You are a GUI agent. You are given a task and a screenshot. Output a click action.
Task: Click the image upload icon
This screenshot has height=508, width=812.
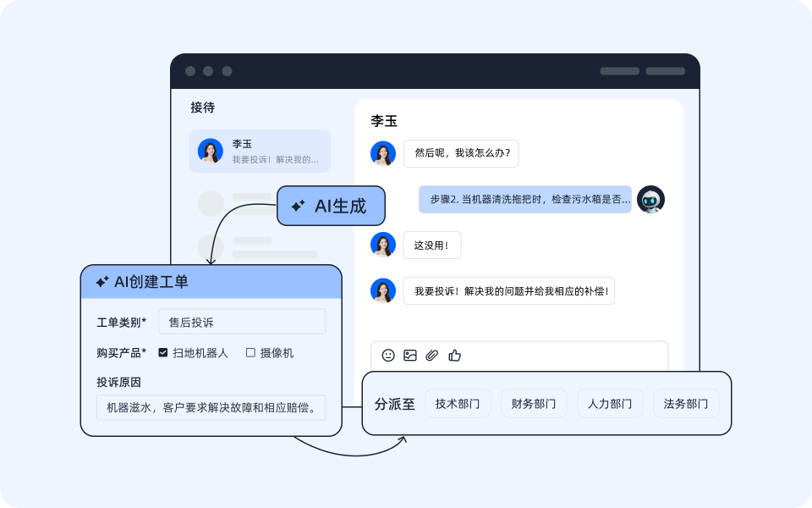pos(410,356)
